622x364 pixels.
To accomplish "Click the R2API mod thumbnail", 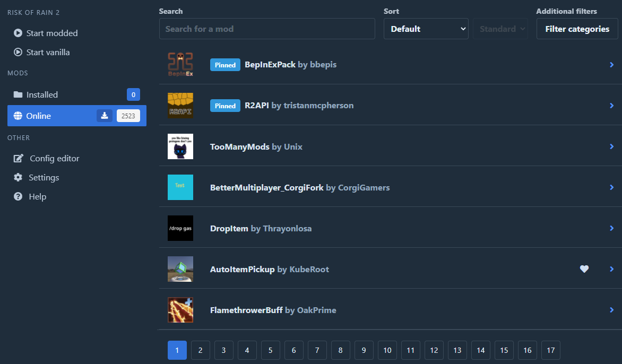I will click(180, 106).
